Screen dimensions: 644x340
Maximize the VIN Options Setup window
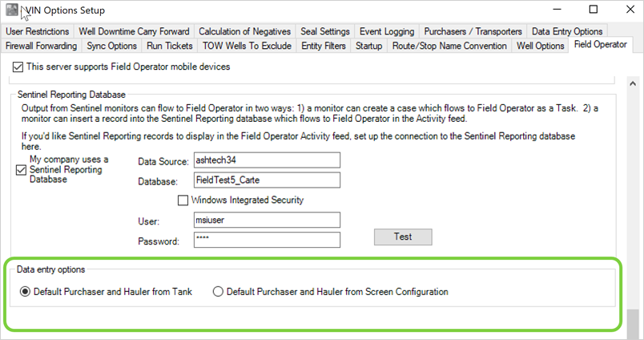(594, 10)
